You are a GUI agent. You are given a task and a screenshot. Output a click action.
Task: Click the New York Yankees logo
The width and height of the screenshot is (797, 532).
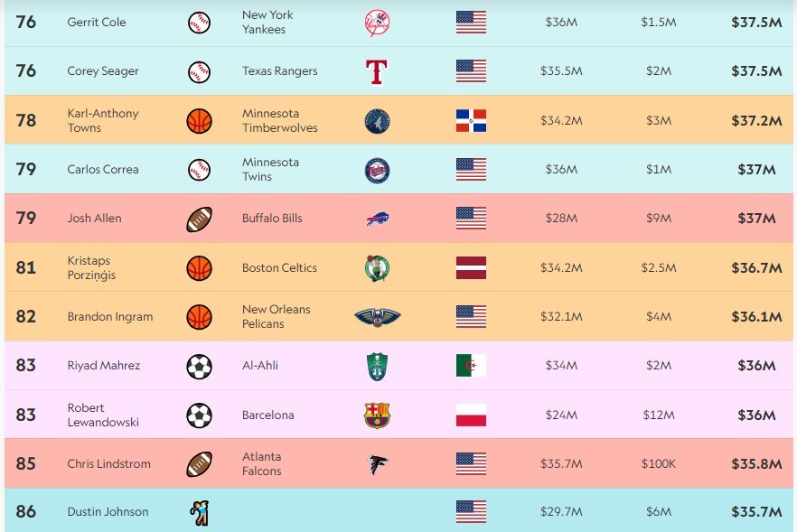click(x=377, y=23)
